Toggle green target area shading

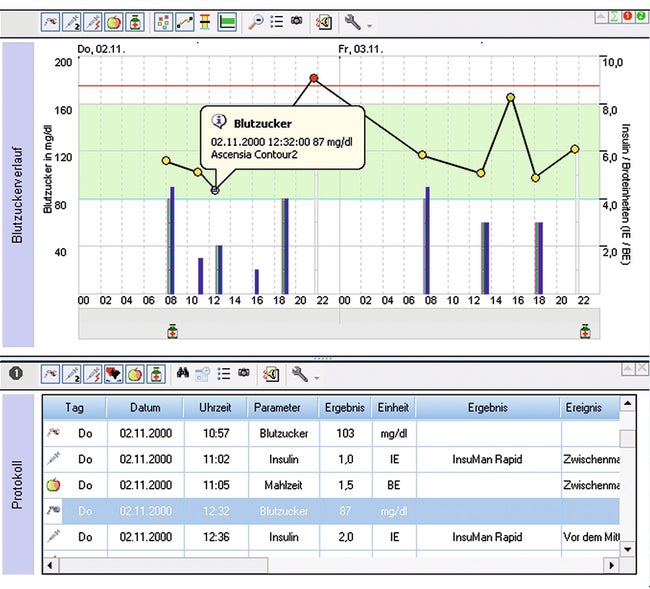click(x=227, y=22)
